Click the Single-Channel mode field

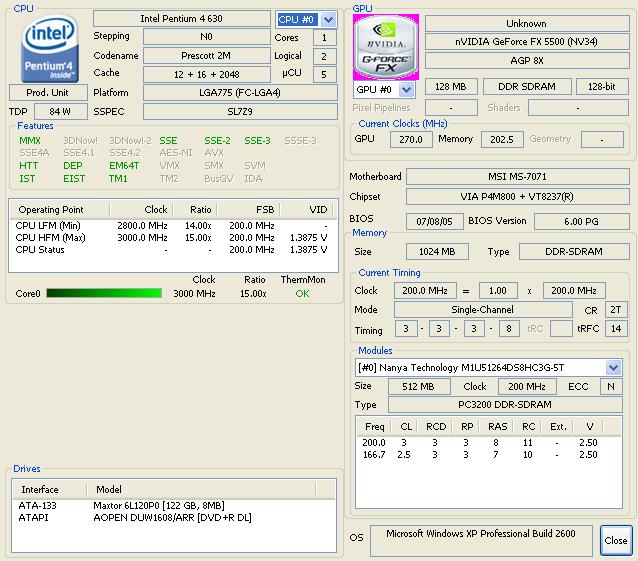pyautogui.click(x=483, y=310)
